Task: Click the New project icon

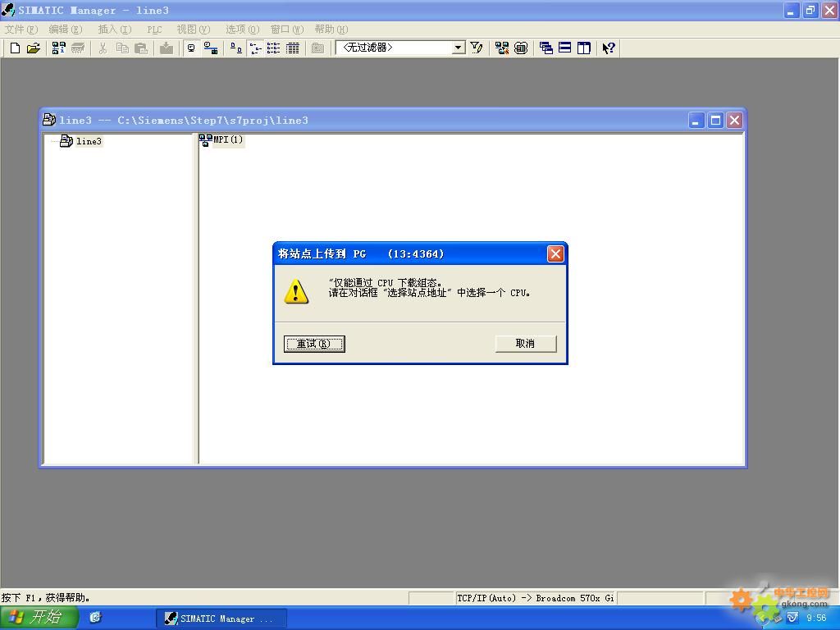Action: [x=15, y=48]
